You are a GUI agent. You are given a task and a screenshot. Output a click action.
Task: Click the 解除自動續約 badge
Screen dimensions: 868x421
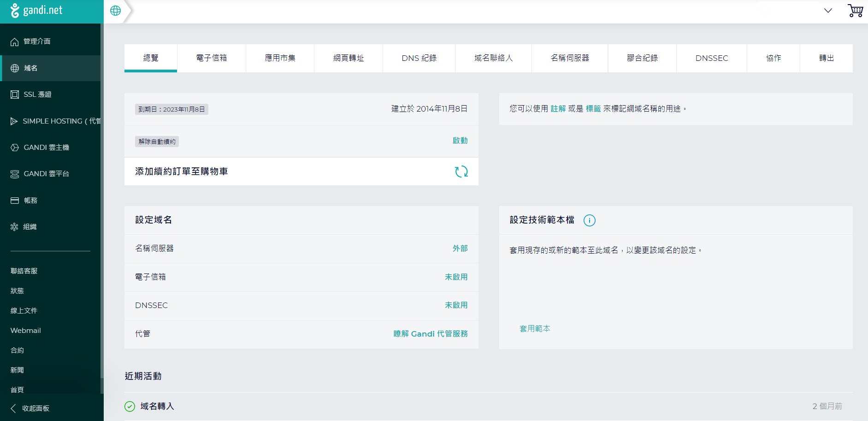157,142
